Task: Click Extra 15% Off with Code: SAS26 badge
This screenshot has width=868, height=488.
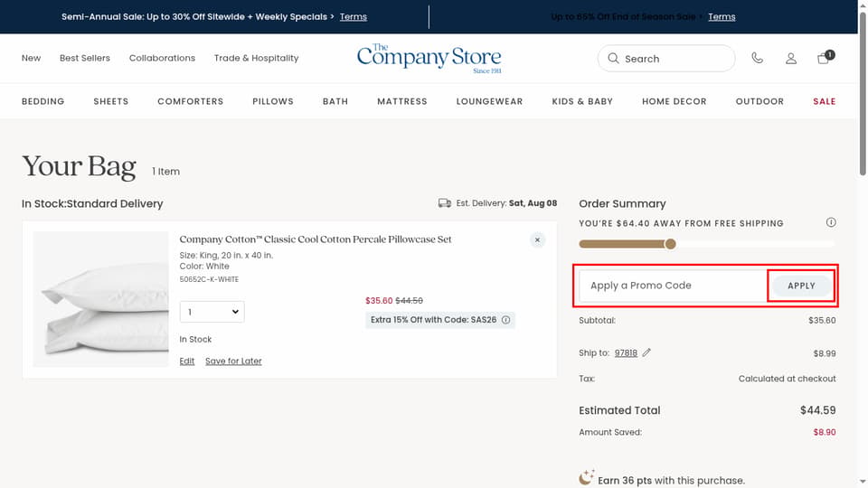Action: click(x=440, y=320)
